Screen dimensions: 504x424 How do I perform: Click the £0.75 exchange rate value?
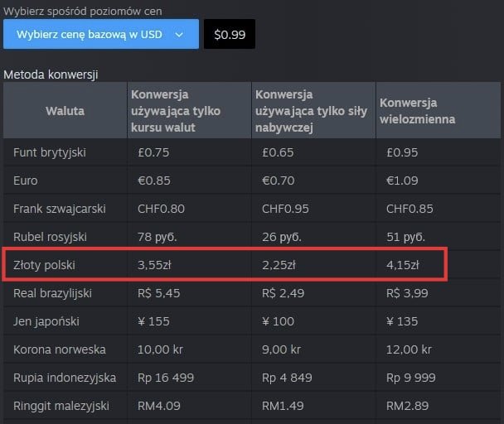click(x=153, y=152)
